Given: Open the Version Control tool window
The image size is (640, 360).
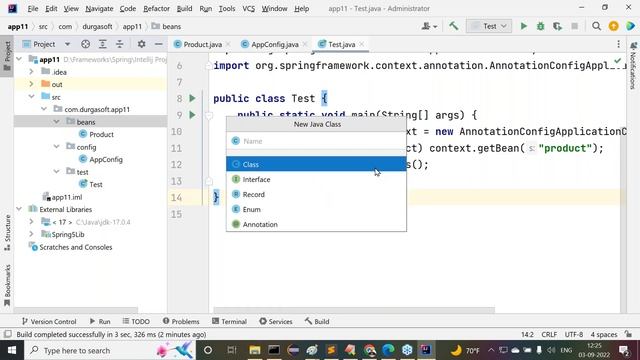Looking at the screenshot, I should pyautogui.click(x=49, y=321).
